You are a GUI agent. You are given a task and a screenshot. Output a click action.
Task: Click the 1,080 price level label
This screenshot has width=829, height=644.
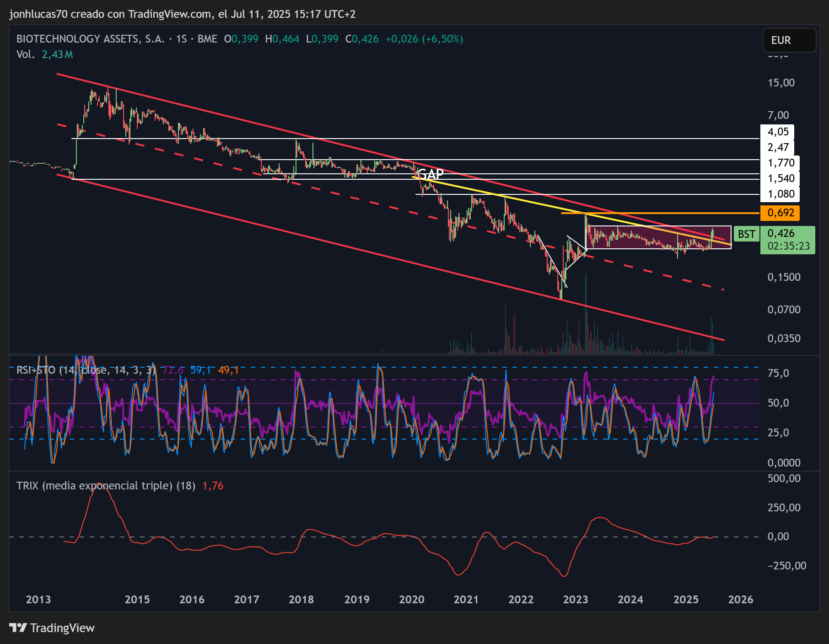[780, 194]
